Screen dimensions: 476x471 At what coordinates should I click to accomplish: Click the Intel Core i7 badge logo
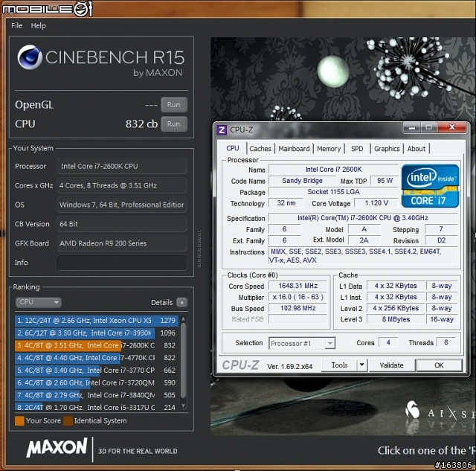point(430,186)
